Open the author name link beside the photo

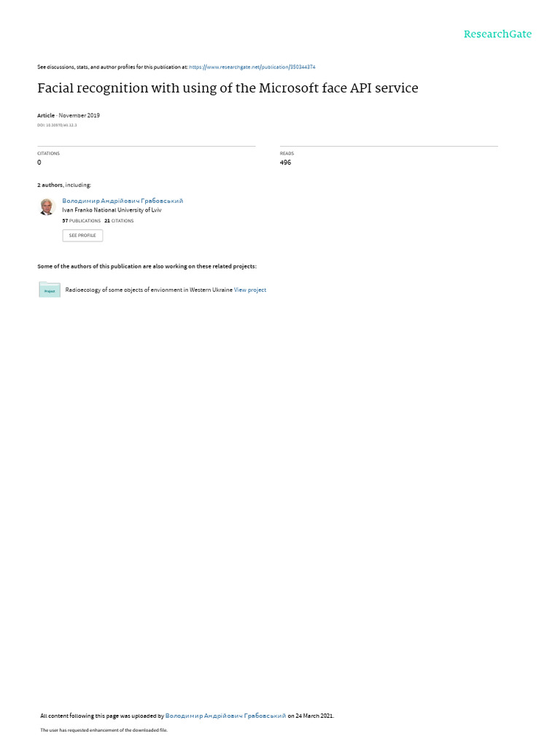point(122,201)
